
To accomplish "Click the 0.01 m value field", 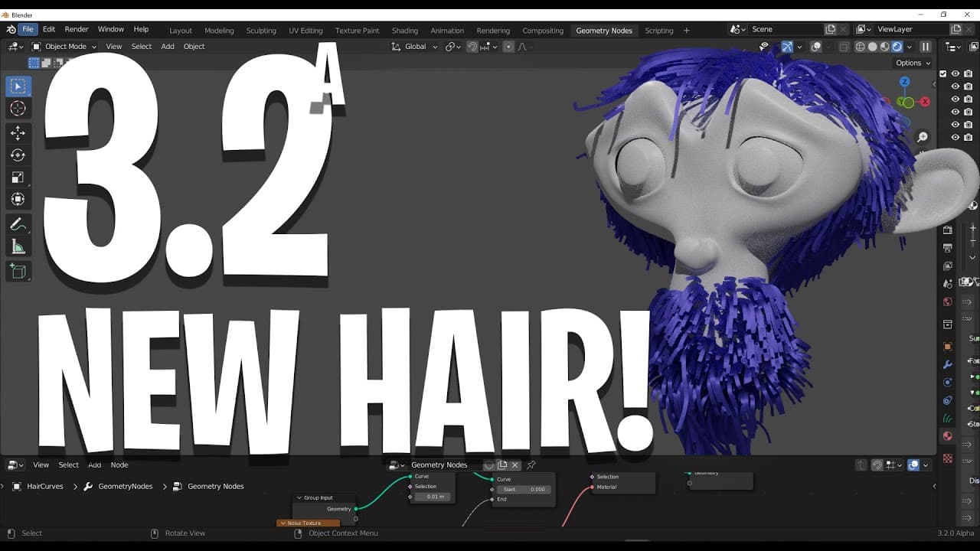I will point(434,497).
